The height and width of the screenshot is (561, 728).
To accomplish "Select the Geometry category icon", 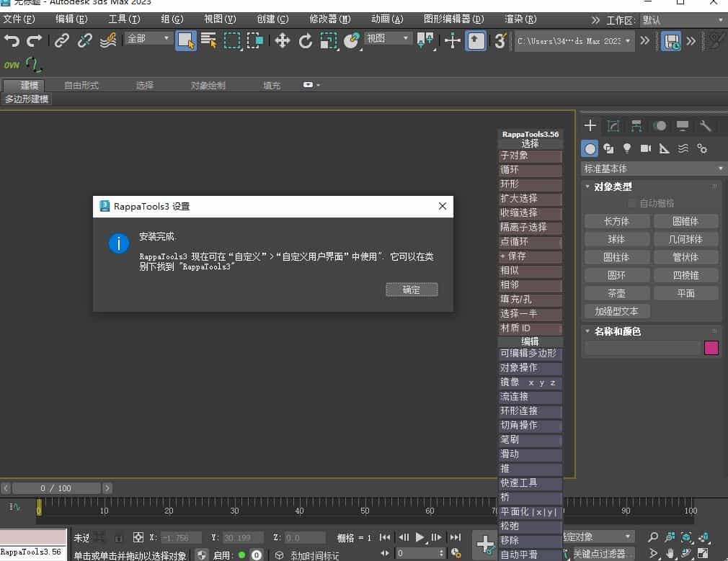I will [590, 148].
